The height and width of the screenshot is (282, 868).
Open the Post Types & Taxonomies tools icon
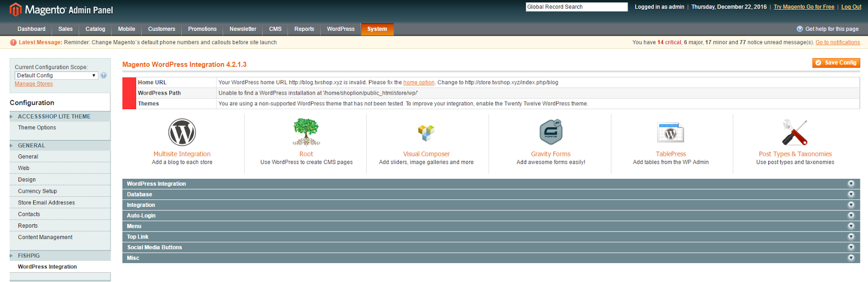pyautogui.click(x=795, y=132)
